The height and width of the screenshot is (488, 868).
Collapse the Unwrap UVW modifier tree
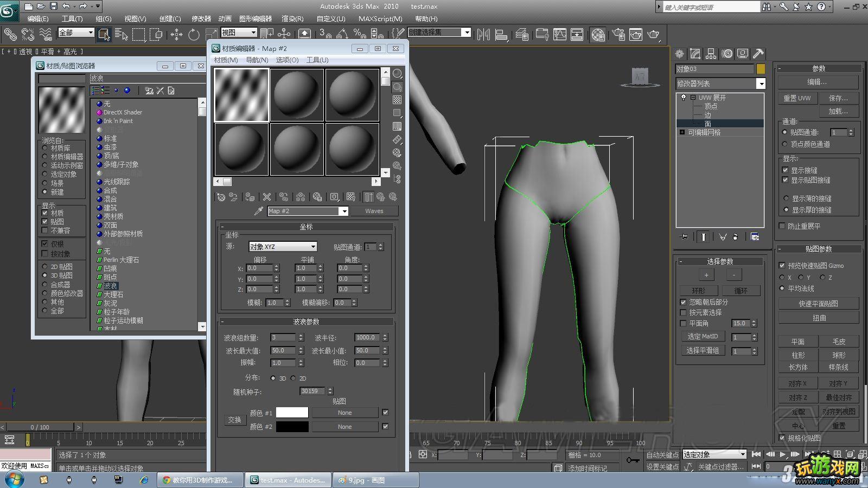693,98
